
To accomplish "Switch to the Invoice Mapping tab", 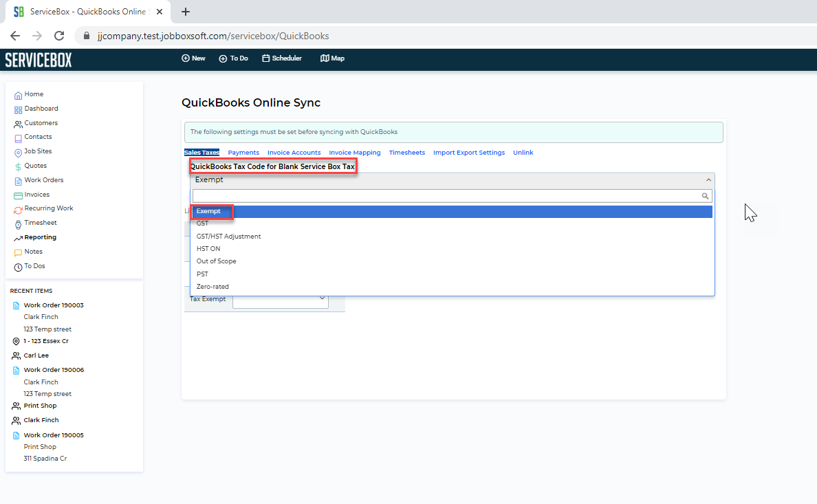I will 355,153.
